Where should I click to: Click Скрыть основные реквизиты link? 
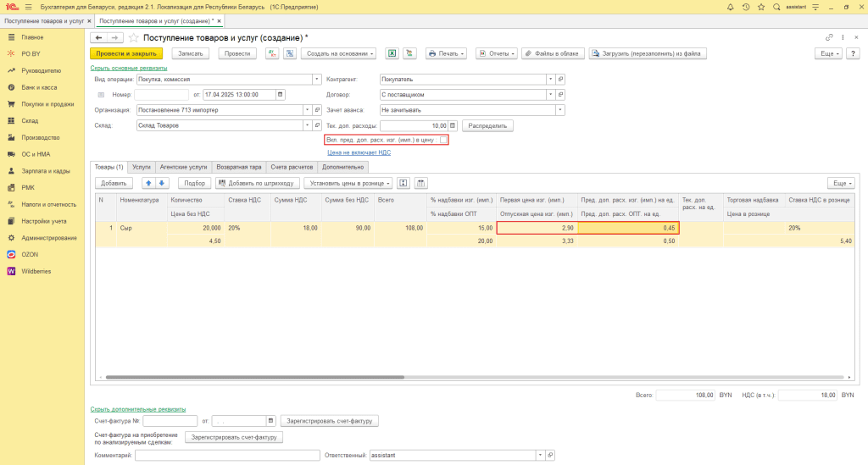129,68
